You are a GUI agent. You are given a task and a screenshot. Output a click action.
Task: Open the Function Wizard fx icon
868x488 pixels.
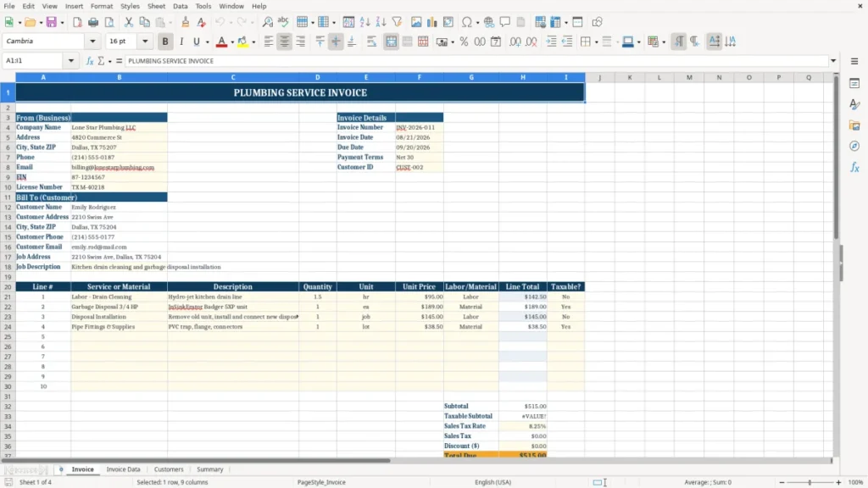tap(90, 61)
